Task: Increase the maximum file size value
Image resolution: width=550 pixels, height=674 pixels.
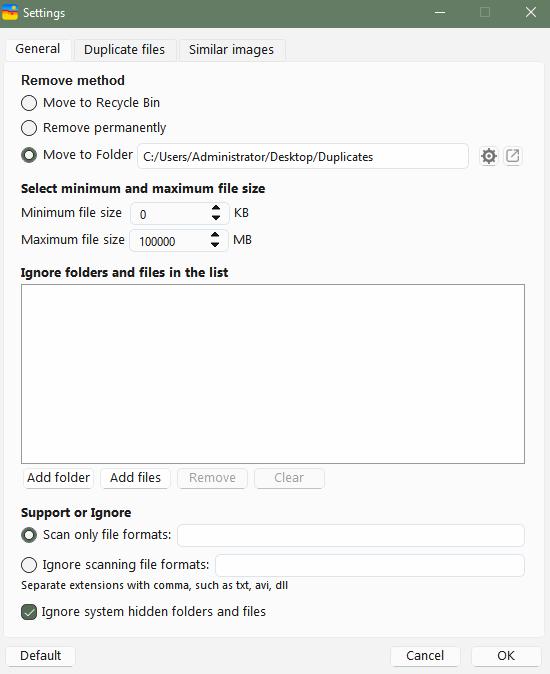Action: [215, 235]
